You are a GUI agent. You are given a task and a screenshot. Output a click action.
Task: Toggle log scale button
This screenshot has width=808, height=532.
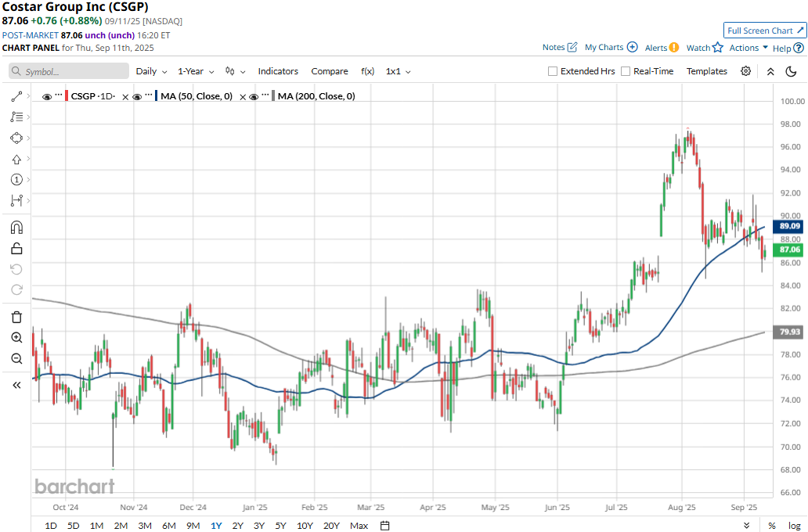(x=795, y=525)
